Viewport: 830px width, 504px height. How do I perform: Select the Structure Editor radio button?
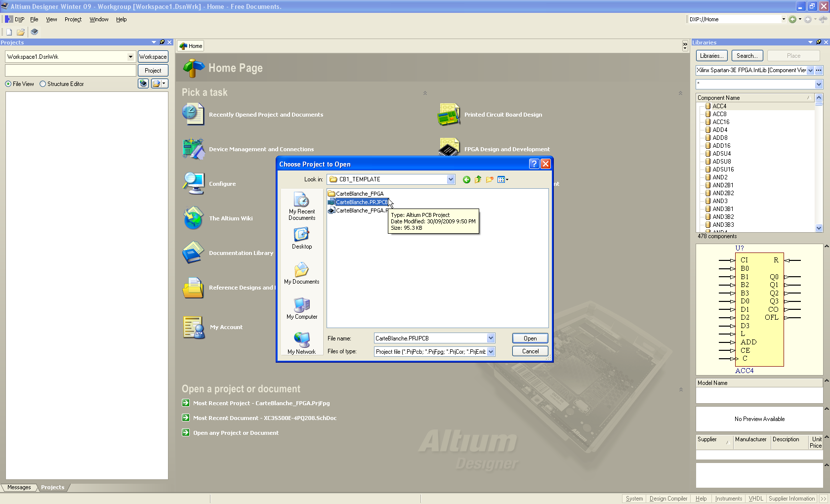click(x=42, y=84)
